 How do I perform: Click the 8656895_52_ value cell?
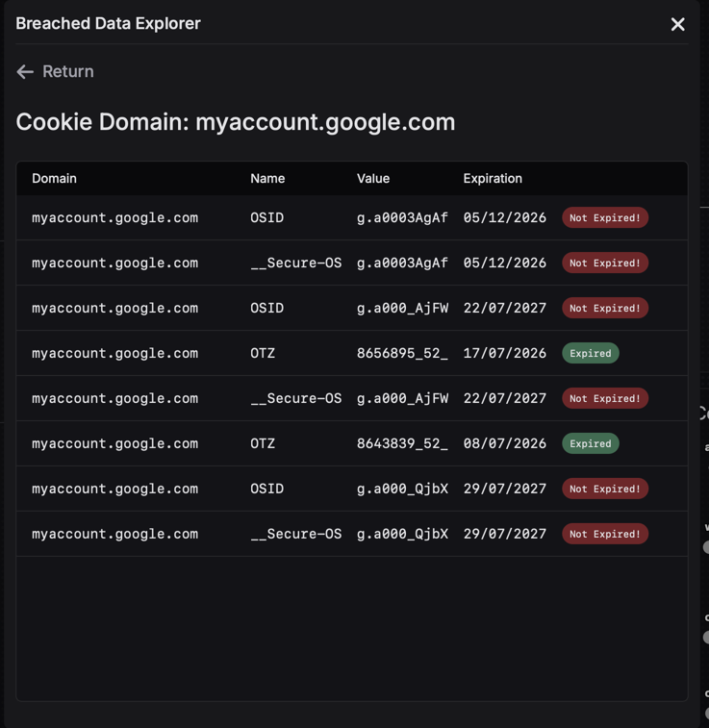pyautogui.click(x=402, y=353)
